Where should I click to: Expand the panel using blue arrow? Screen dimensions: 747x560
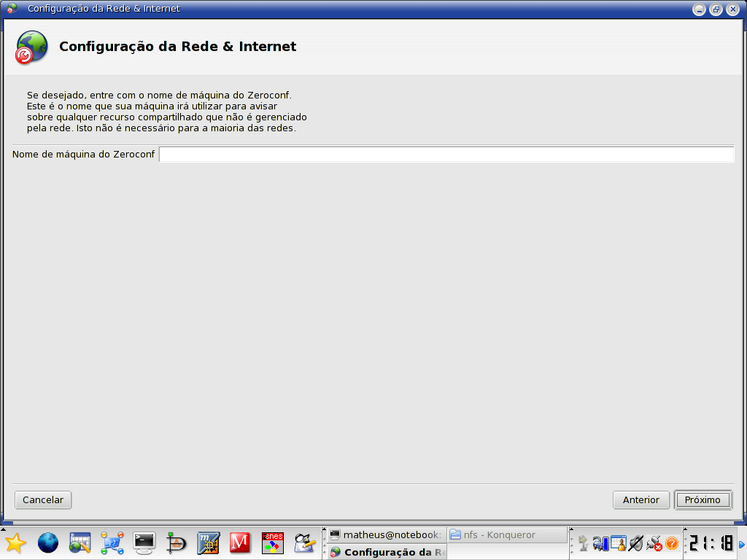coord(742,543)
